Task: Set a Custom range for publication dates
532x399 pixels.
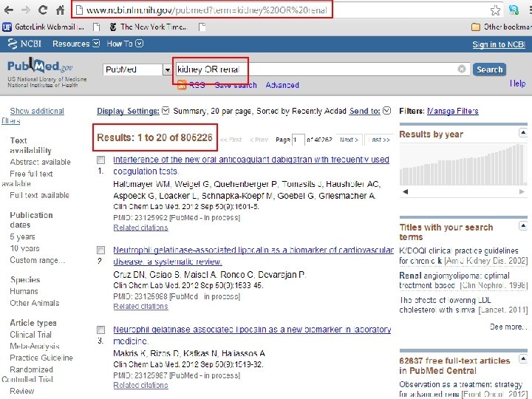Action: point(38,261)
